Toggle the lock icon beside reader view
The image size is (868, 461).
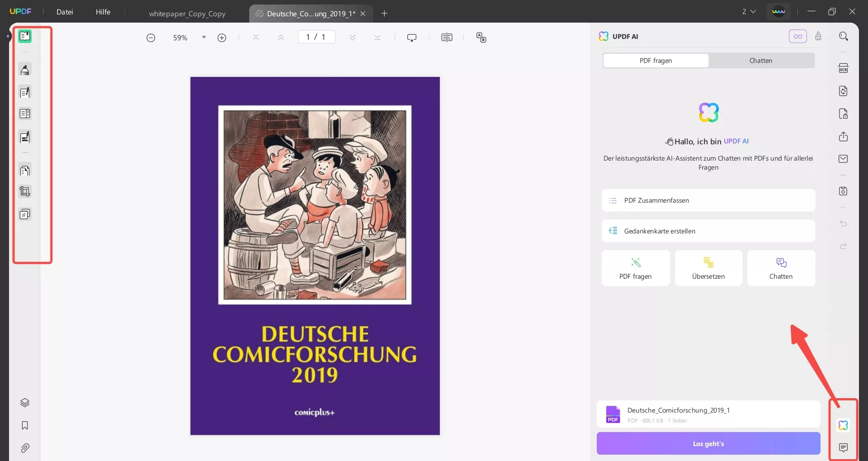(x=819, y=36)
